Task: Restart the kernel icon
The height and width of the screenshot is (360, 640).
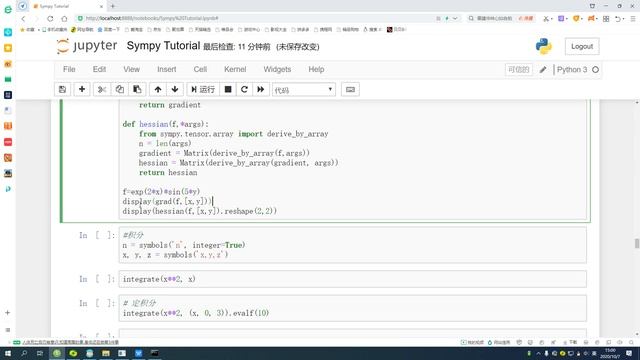Action: 244,89
